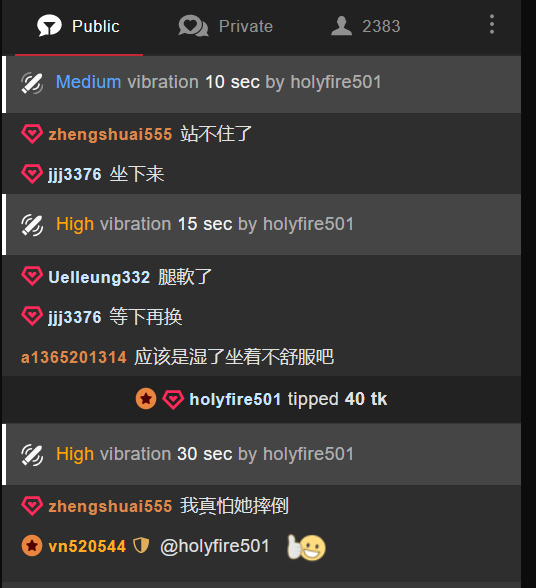Screen dimensions: 536x588
Task: Click the vibration icon beside High 30 sec
Action: (x=32, y=455)
